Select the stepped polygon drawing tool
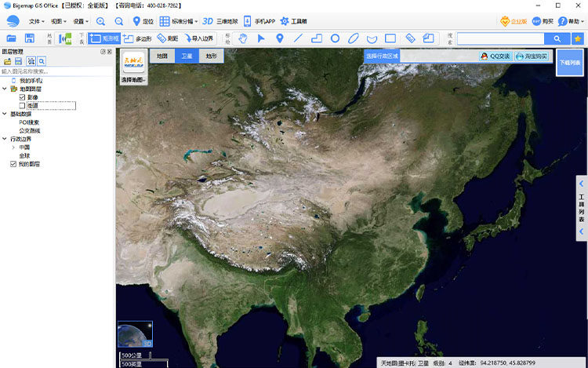The width and height of the screenshot is (588, 368). click(317, 38)
